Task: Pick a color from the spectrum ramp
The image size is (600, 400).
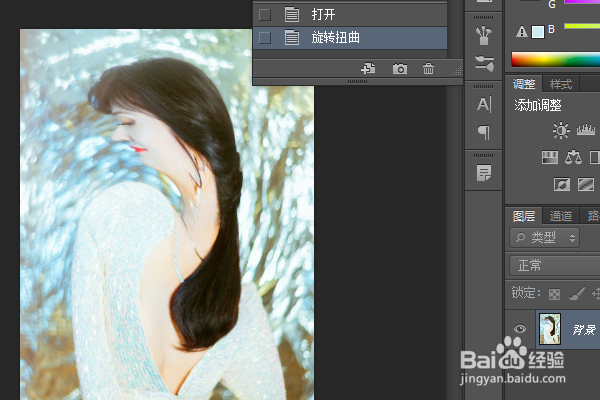Action: tap(556, 60)
